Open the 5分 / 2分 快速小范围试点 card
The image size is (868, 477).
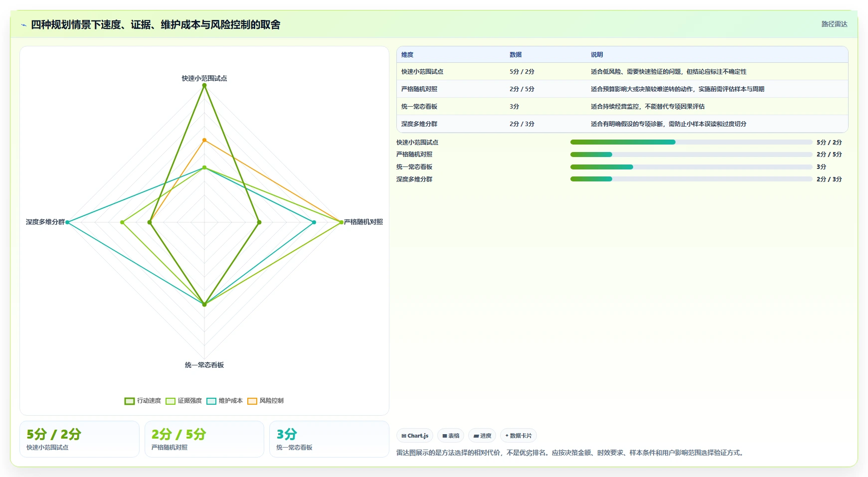pyautogui.click(x=79, y=439)
